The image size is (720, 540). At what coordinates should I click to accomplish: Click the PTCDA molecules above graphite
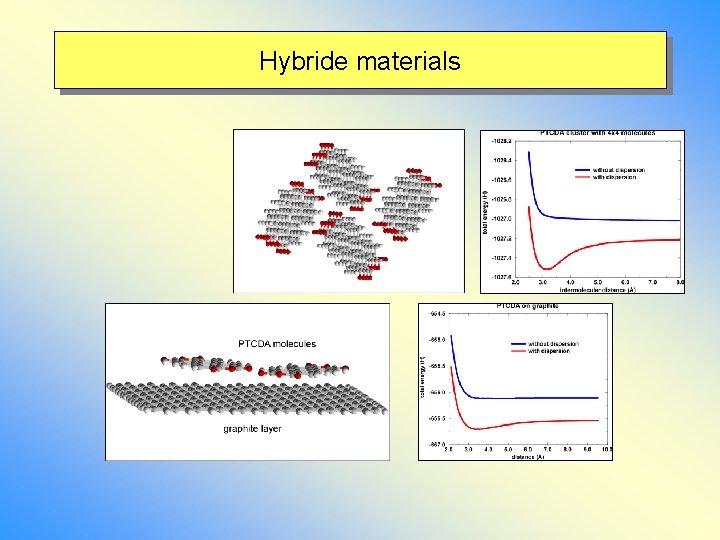click(x=254, y=366)
